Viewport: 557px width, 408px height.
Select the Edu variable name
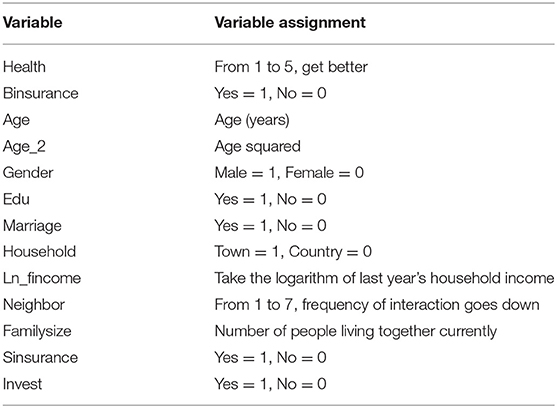[x=16, y=199]
